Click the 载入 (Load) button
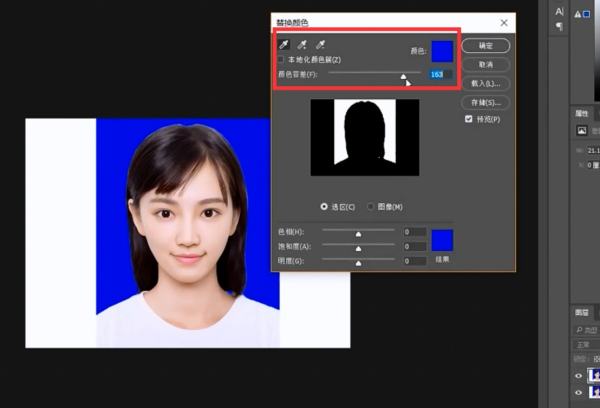600x408 pixels. [486, 83]
